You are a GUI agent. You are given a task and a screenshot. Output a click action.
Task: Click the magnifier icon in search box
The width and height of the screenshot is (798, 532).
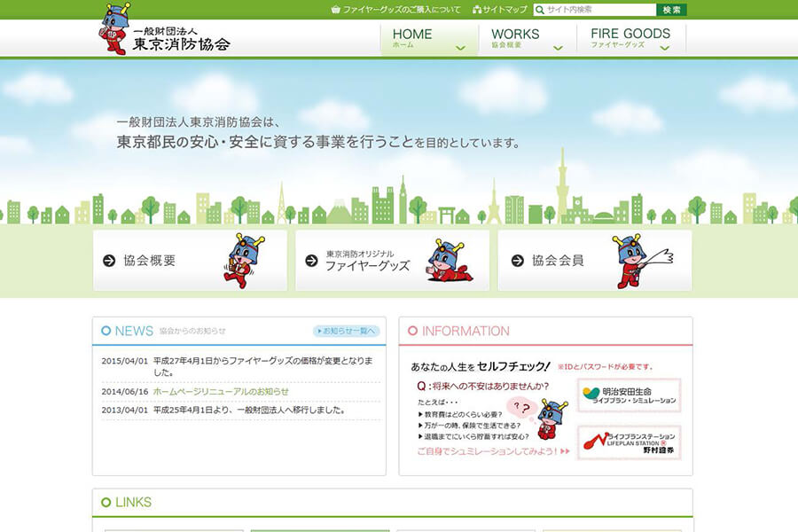540,10
